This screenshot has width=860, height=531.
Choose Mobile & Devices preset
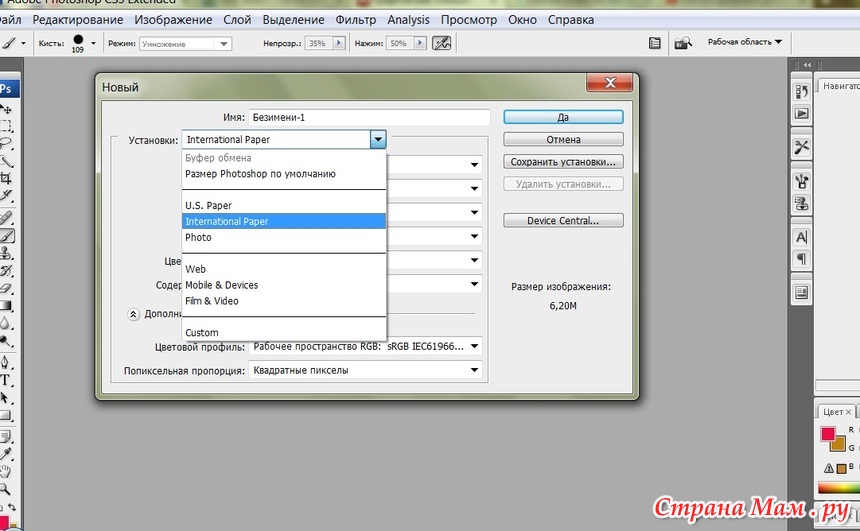284,285
